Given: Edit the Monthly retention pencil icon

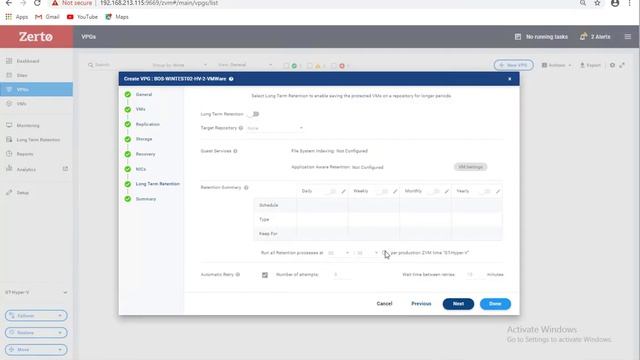Looking at the screenshot, I should [447, 191].
